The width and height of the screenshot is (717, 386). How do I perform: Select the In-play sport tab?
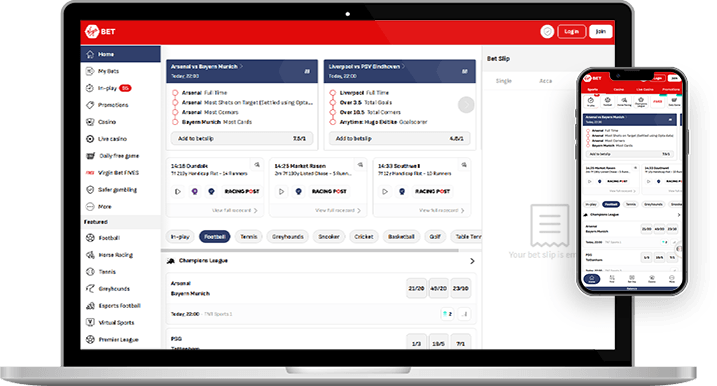point(180,236)
